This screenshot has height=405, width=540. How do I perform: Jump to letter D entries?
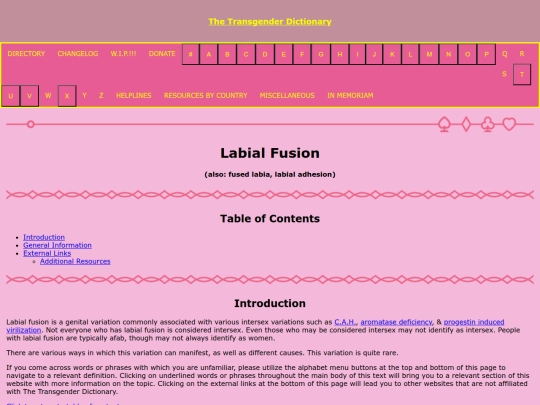(x=265, y=54)
